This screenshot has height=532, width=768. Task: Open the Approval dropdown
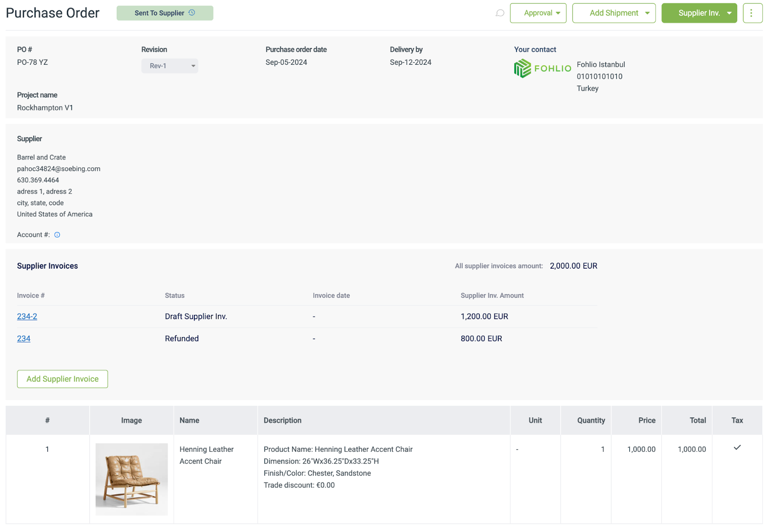538,13
